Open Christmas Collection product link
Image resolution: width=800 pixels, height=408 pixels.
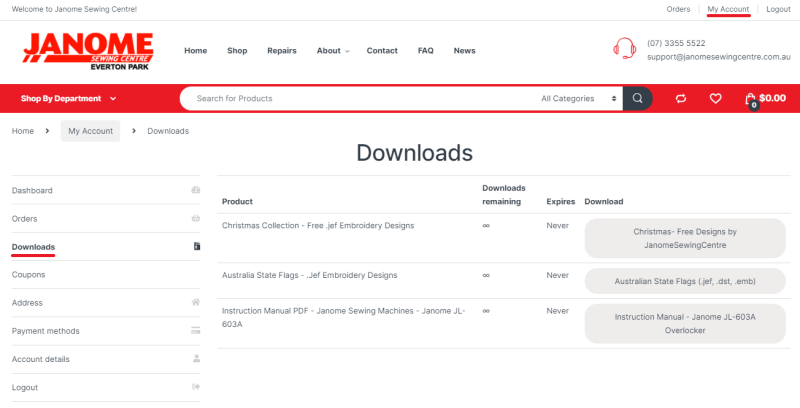pos(318,225)
